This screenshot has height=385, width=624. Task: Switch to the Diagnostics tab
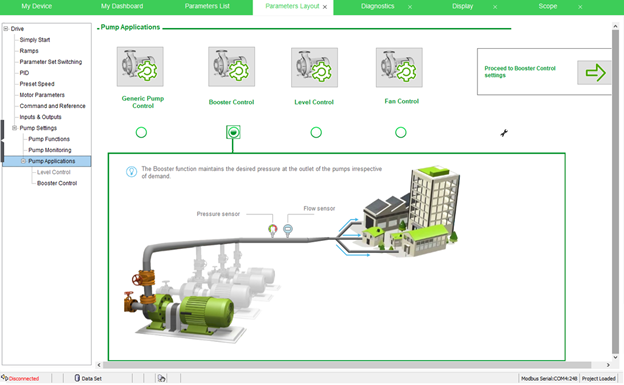click(x=378, y=6)
